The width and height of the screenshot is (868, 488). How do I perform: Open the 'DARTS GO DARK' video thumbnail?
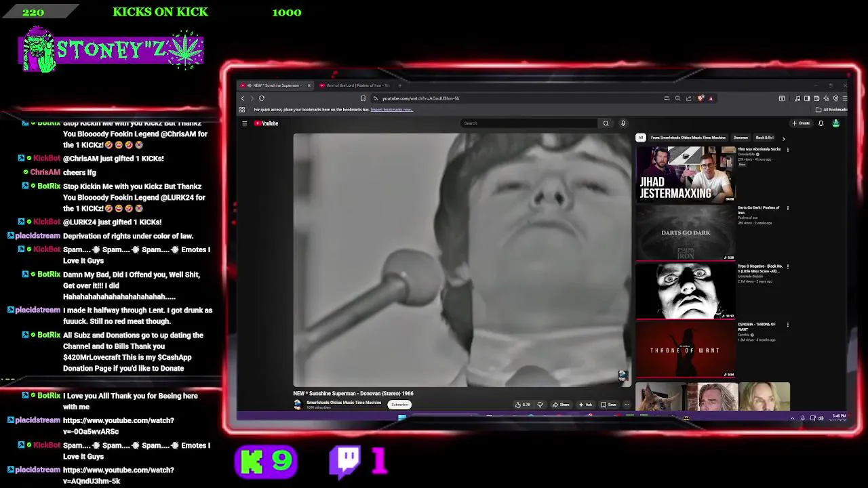pos(686,232)
